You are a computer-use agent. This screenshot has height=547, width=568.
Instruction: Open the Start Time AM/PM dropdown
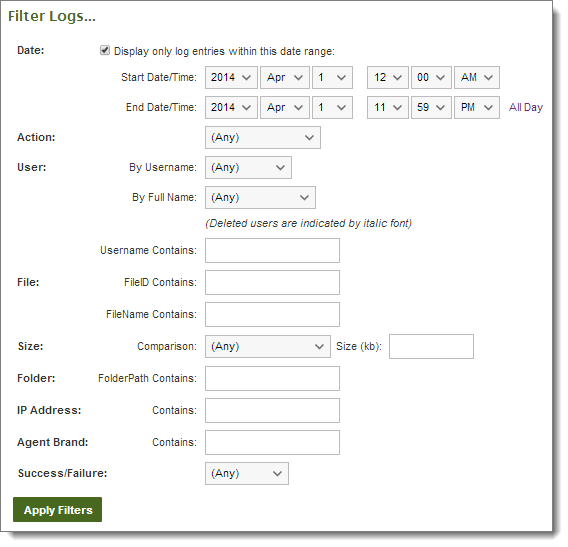(x=477, y=78)
